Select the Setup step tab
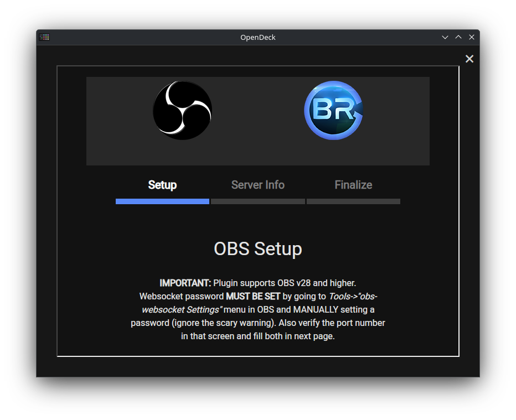The height and width of the screenshot is (420, 516). [x=162, y=185]
